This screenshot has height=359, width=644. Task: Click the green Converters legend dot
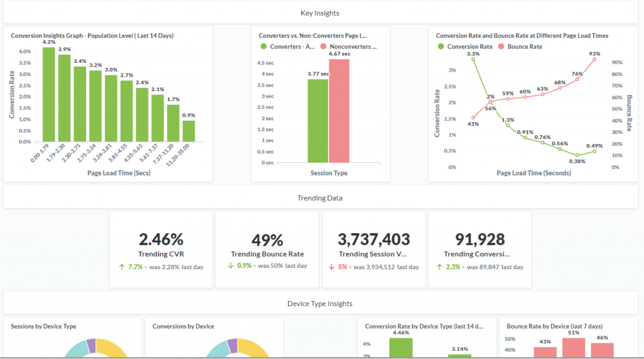(x=264, y=47)
